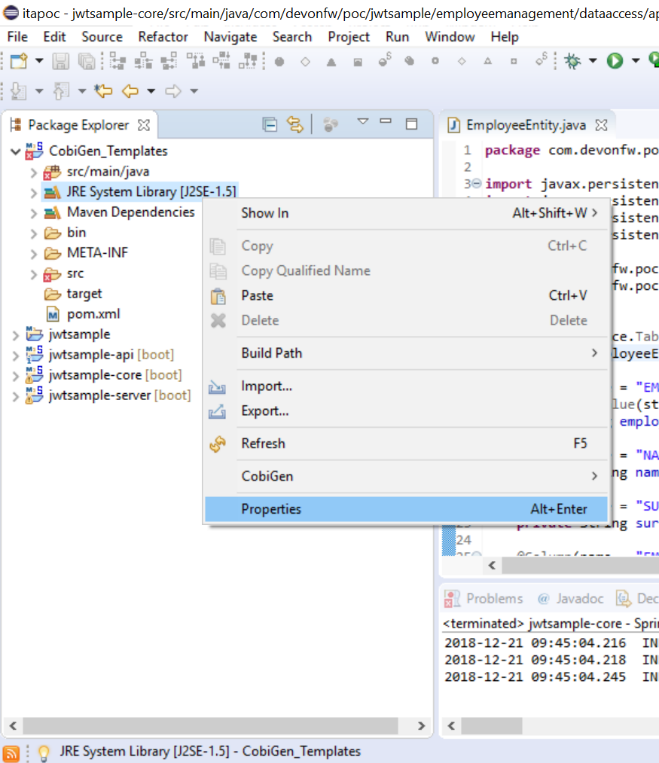Open Package Explorer View Menu triangle
The height and width of the screenshot is (763, 659).
(363, 124)
